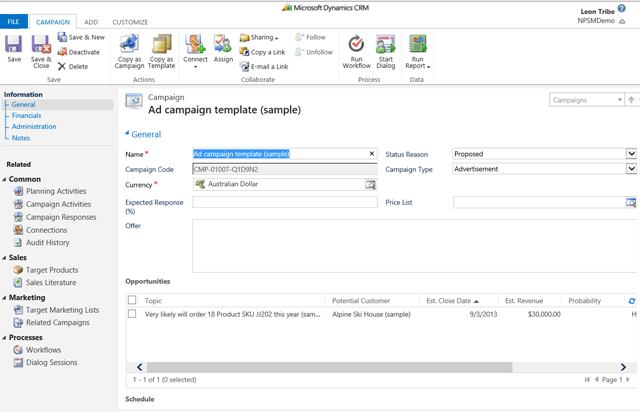Viewport: 640px width, 412px height.
Task: Check the Alpine Ski House opportunity row
Action: click(x=132, y=314)
